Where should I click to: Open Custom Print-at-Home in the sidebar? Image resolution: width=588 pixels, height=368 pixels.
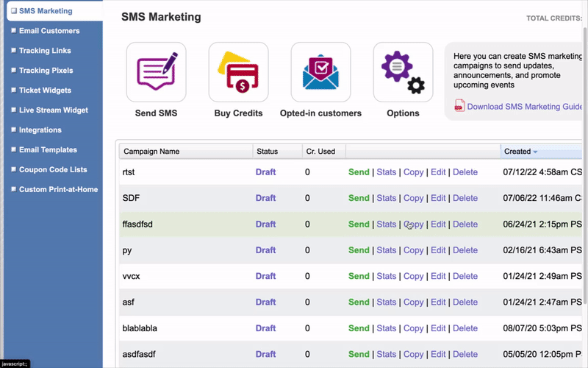[x=59, y=190]
